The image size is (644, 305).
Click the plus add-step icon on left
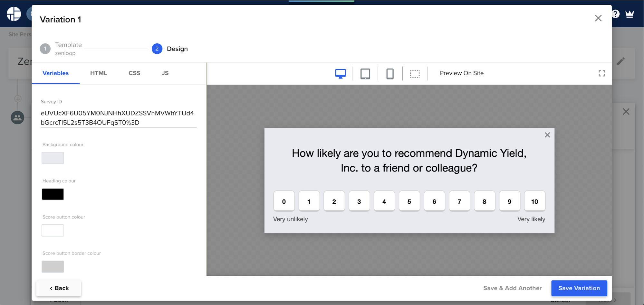18,99
